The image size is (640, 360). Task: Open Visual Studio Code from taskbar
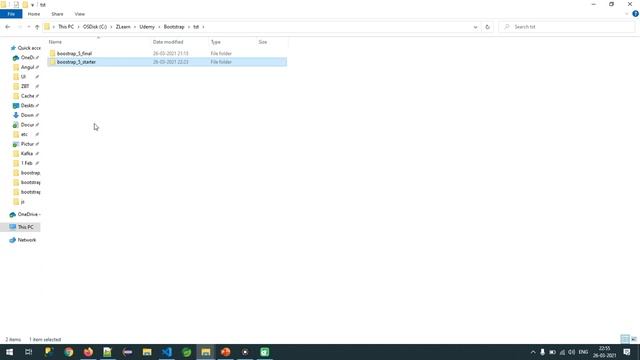click(167, 352)
